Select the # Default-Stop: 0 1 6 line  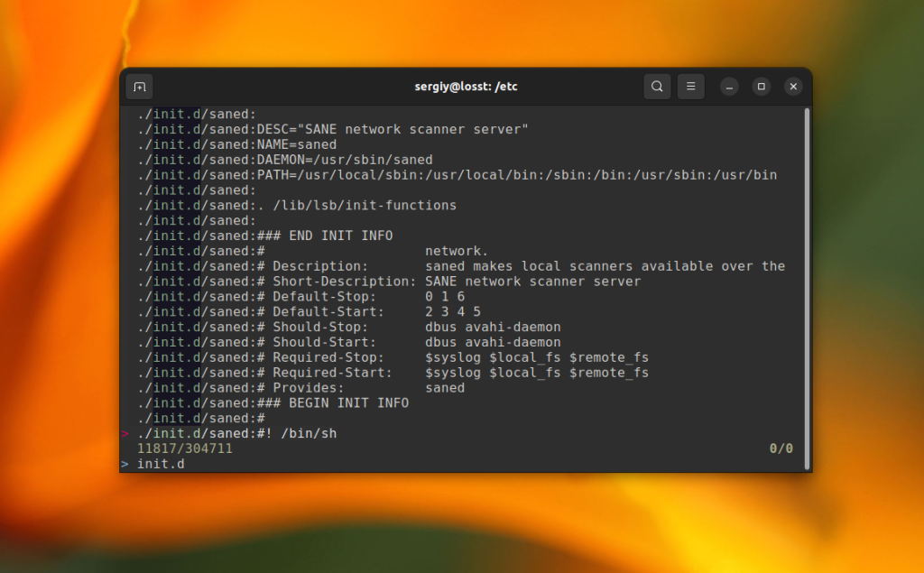tap(301, 297)
